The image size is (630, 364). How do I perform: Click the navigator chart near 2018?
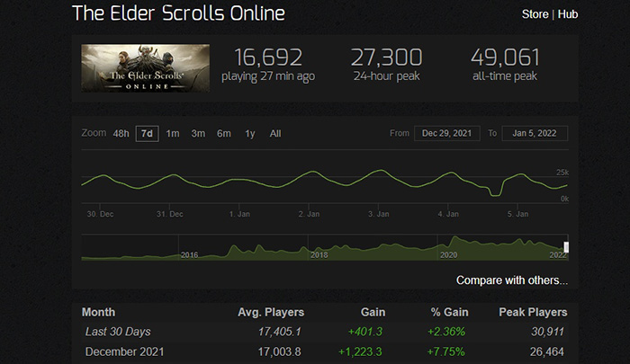tap(319, 255)
